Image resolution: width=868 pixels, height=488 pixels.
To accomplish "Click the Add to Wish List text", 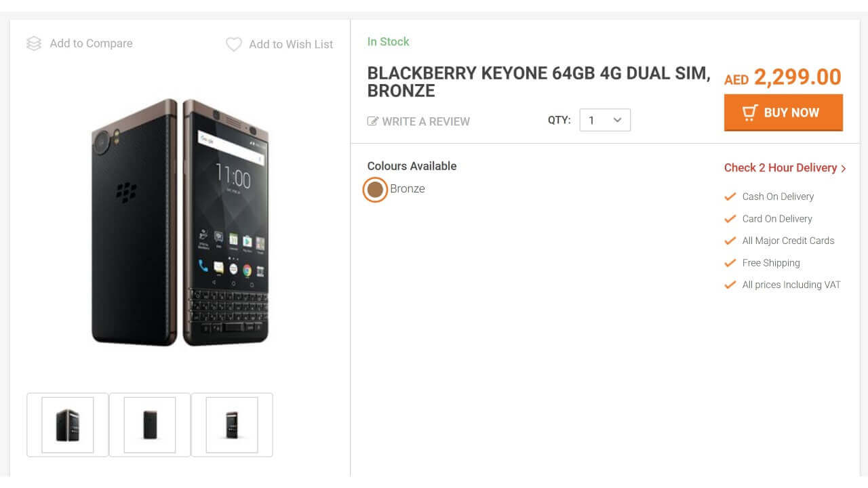I will pyautogui.click(x=291, y=45).
